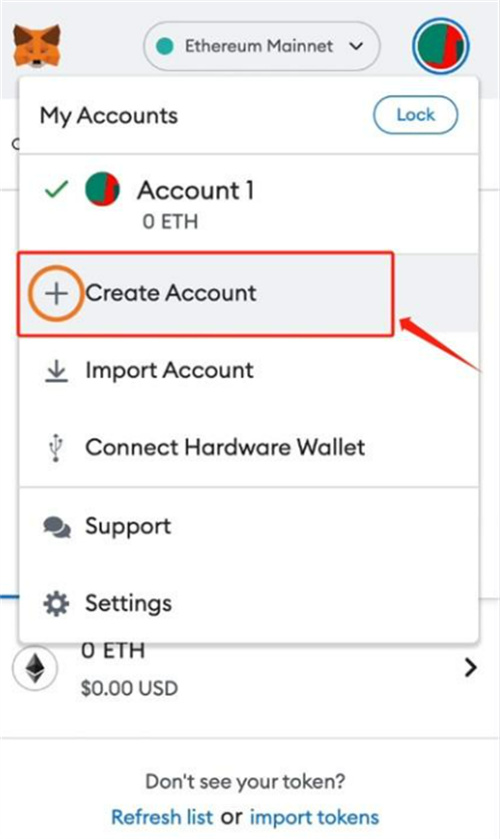Select Account 1 with green checkmark
The image size is (500, 839).
tap(248, 204)
